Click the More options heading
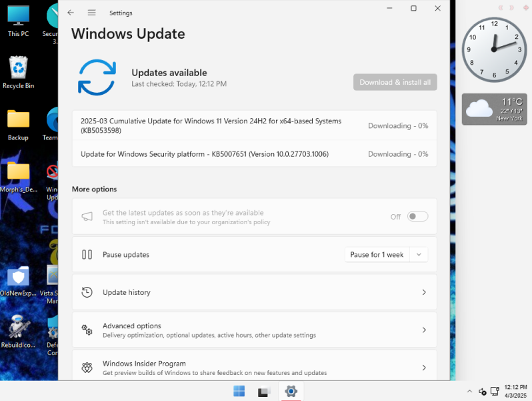The height and width of the screenshot is (401, 532). pyautogui.click(x=94, y=189)
